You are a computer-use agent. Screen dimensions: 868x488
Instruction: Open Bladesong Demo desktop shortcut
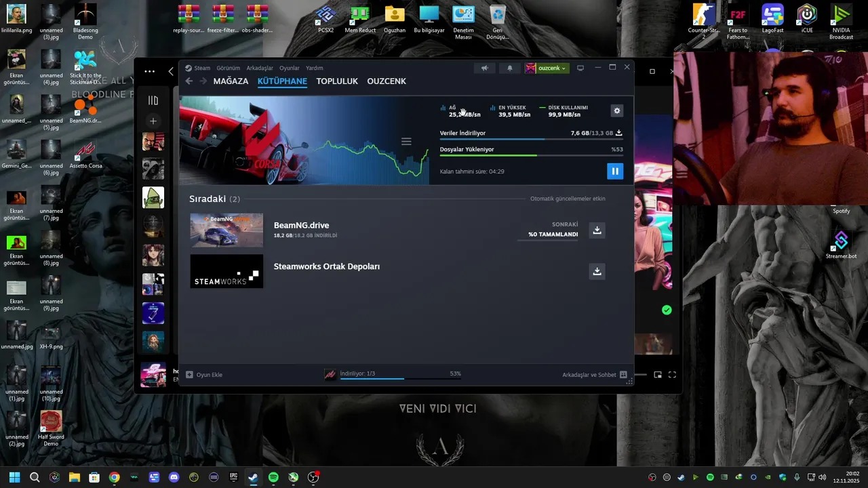[85, 22]
